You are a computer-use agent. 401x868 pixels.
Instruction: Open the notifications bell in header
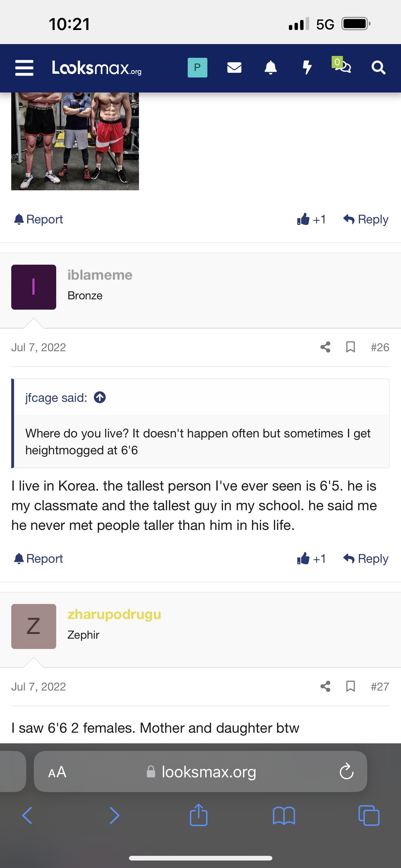coord(270,68)
